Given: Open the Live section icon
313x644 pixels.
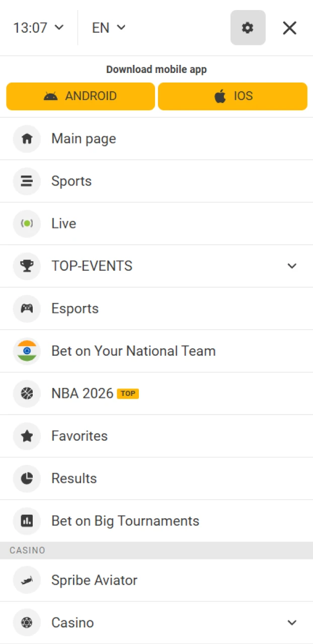Looking at the screenshot, I should 27,223.
